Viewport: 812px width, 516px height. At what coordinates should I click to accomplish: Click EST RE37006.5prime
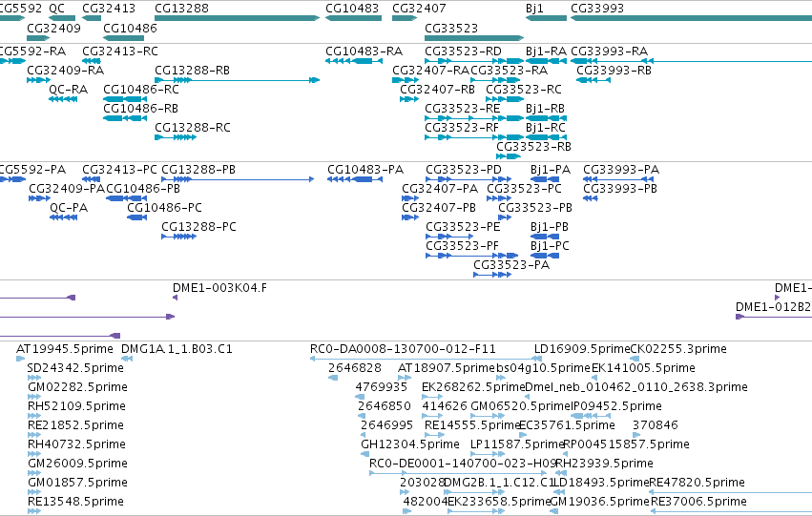pos(731,512)
